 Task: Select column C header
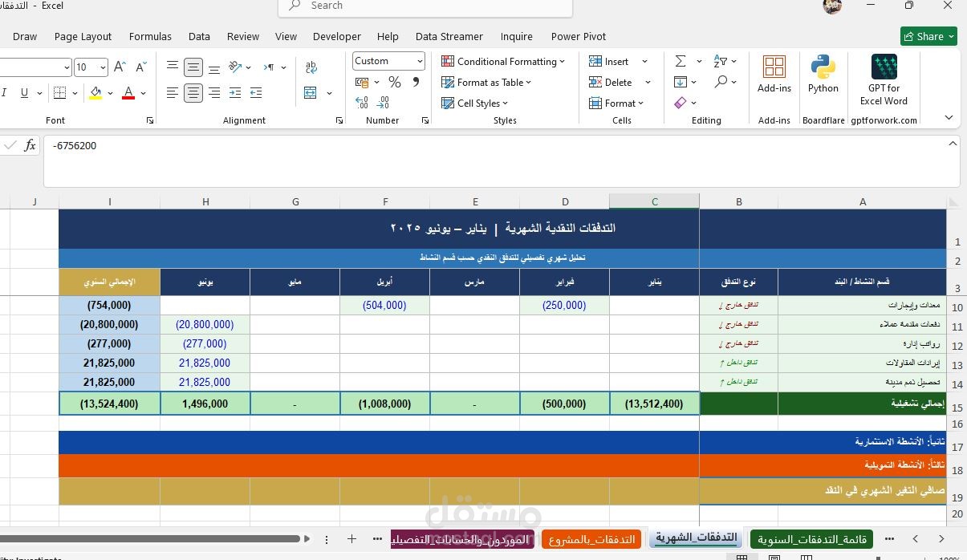654,201
